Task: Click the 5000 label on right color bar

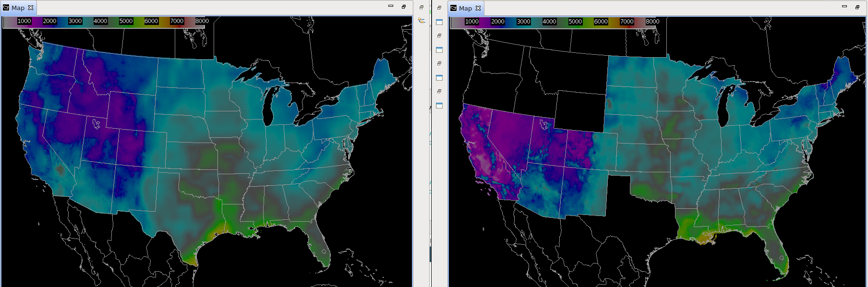Action: 575,22
